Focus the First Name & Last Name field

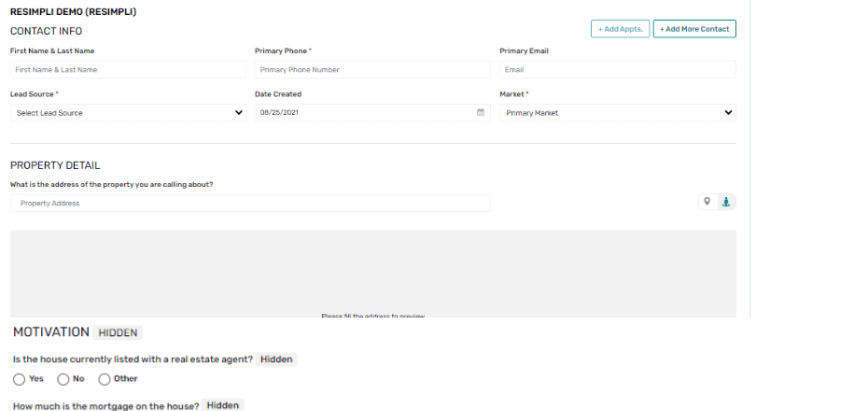tap(128, 70)
